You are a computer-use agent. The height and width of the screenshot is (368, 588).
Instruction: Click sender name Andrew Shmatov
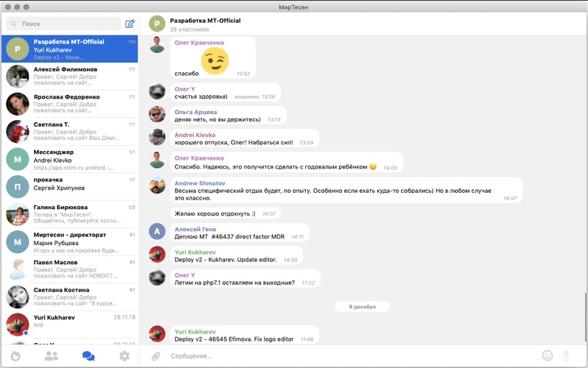(x=200, y=183)
